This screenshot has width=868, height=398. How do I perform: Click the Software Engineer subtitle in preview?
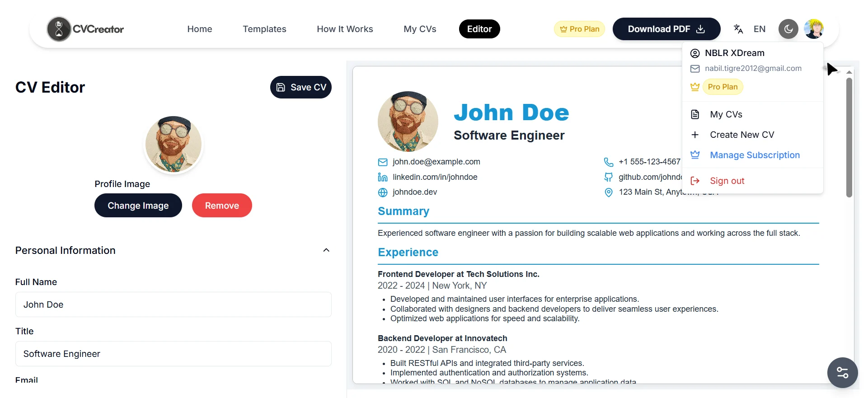[x=509, y=136]
